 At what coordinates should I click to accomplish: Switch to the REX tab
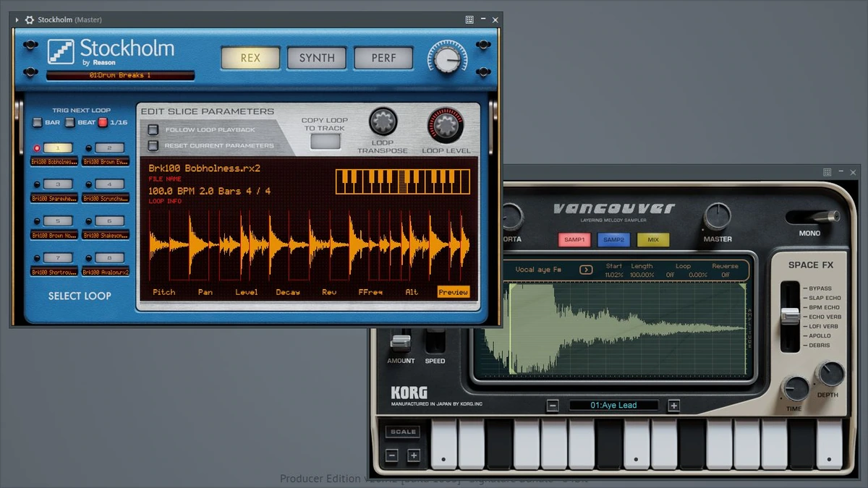(250, 58)
